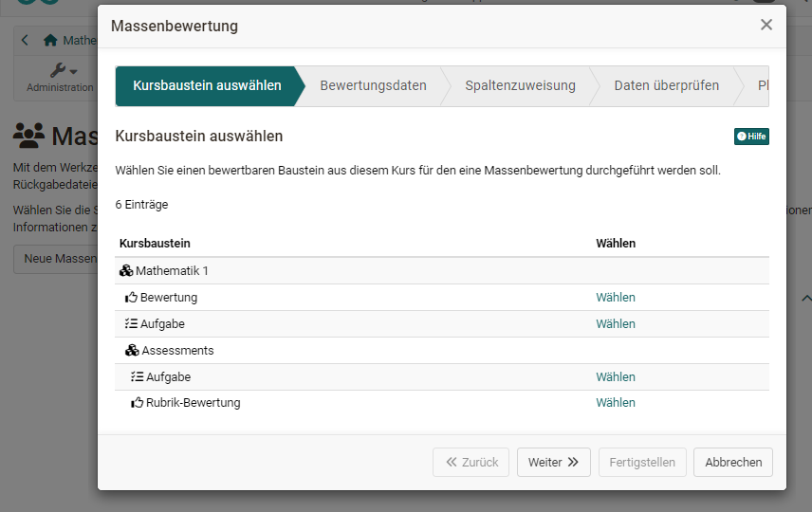
Task: Close the Massenbewertung dialog
Action: [766, 25]
